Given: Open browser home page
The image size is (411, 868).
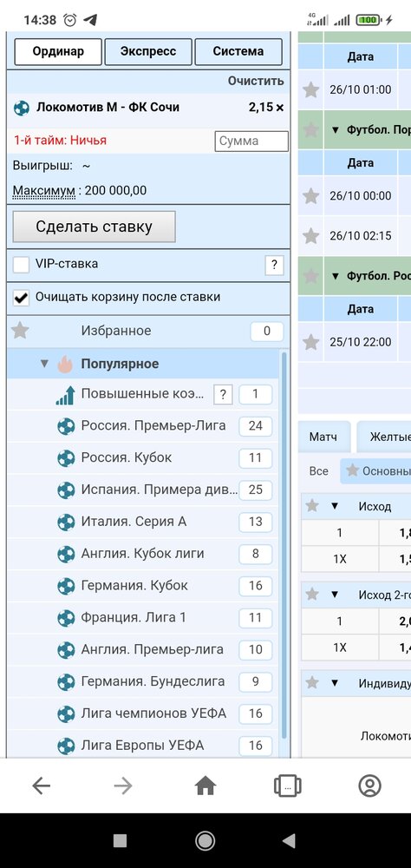Looking at the screenshot, I should pyautogui.click(x=205, y=786).
